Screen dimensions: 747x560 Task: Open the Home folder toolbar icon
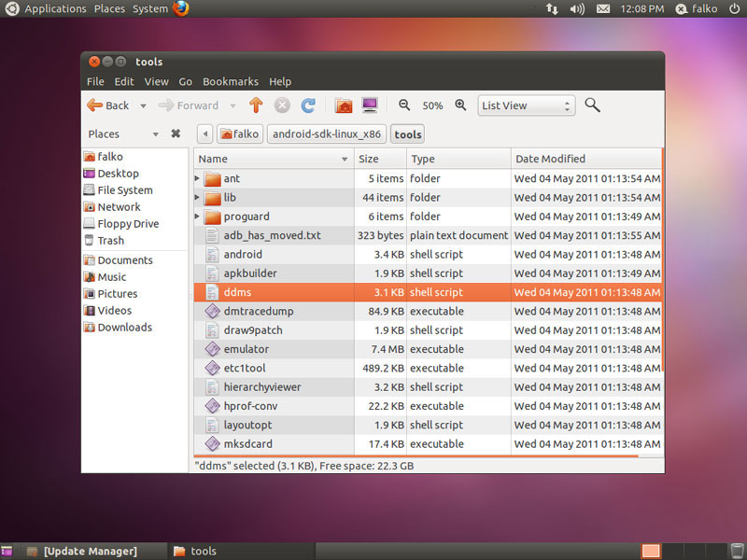point(344,105)
